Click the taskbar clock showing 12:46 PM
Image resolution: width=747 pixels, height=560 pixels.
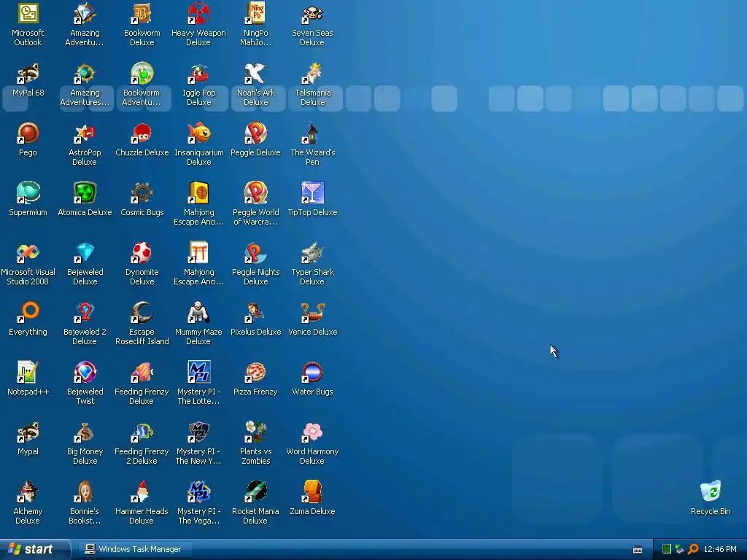point(720,549)
